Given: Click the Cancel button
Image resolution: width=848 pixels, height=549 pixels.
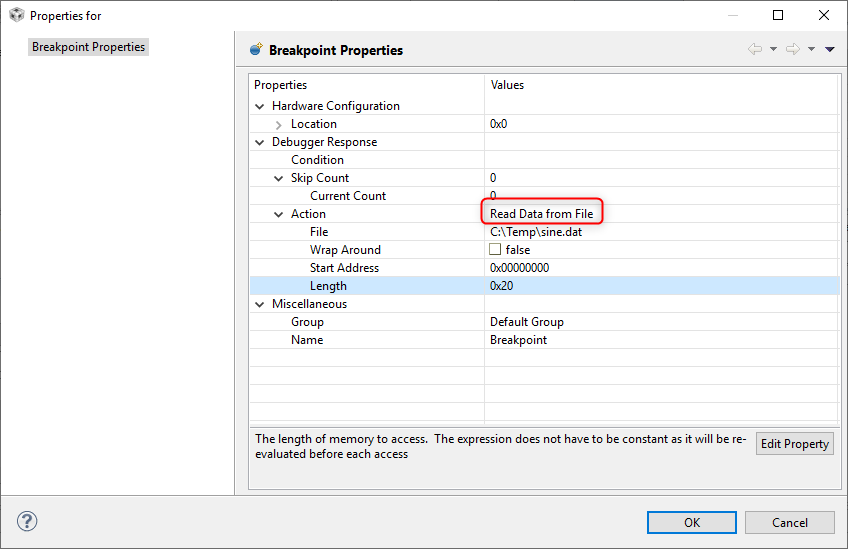Looking at the screenshot, I should coord(789,522).
